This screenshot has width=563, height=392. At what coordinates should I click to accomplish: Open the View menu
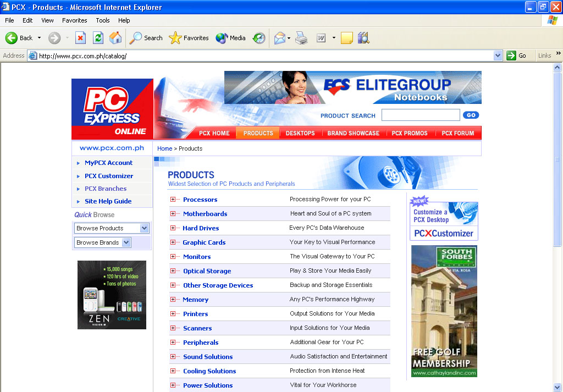pyautogui.click(x=47, y=20)
